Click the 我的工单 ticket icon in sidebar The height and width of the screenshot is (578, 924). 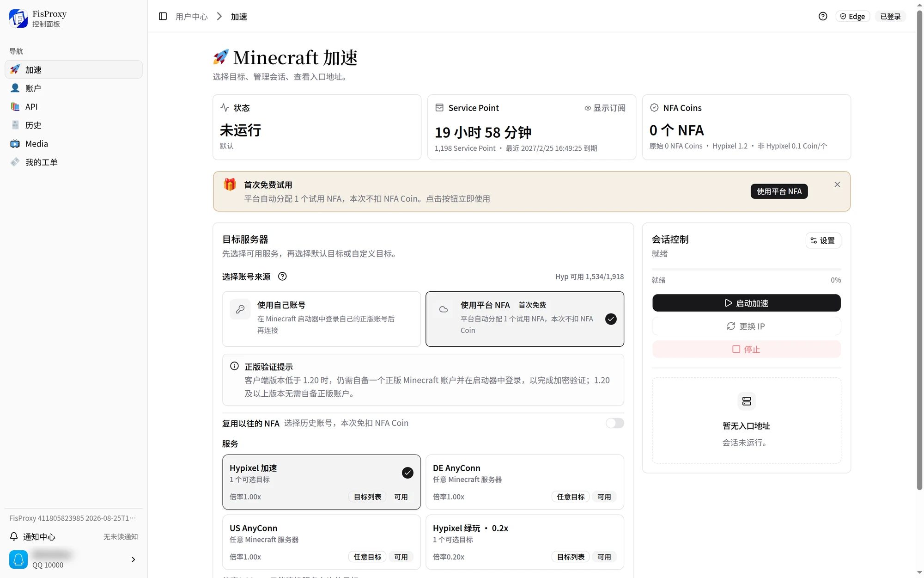pos(15,162)
